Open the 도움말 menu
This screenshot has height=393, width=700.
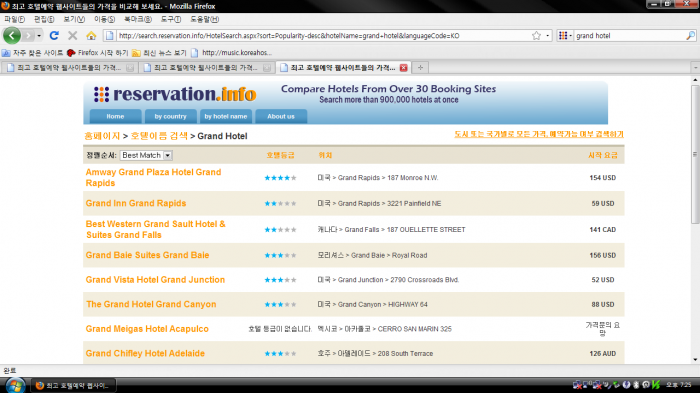click(204, 19)
